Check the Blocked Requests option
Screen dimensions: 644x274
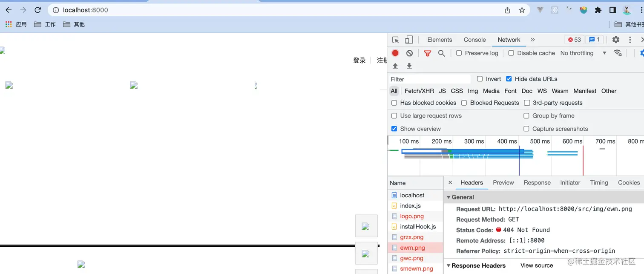point(464,103)
